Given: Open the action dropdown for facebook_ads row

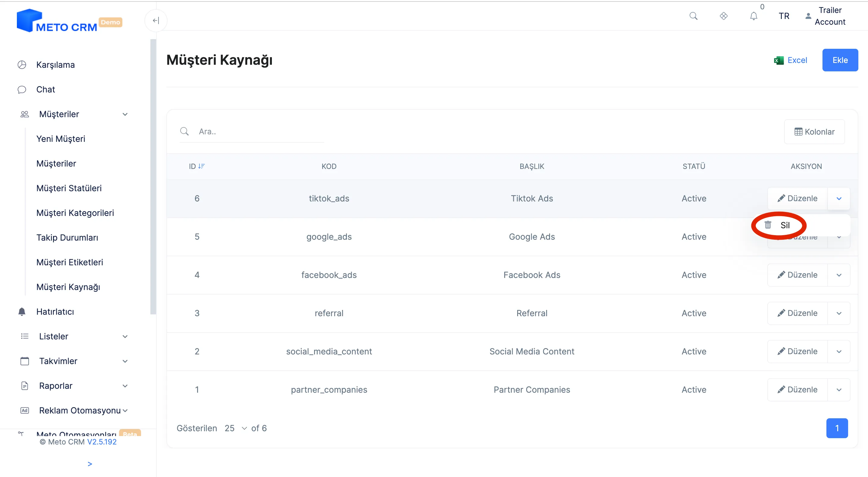Looking at the screenshot, I should 839,275.
